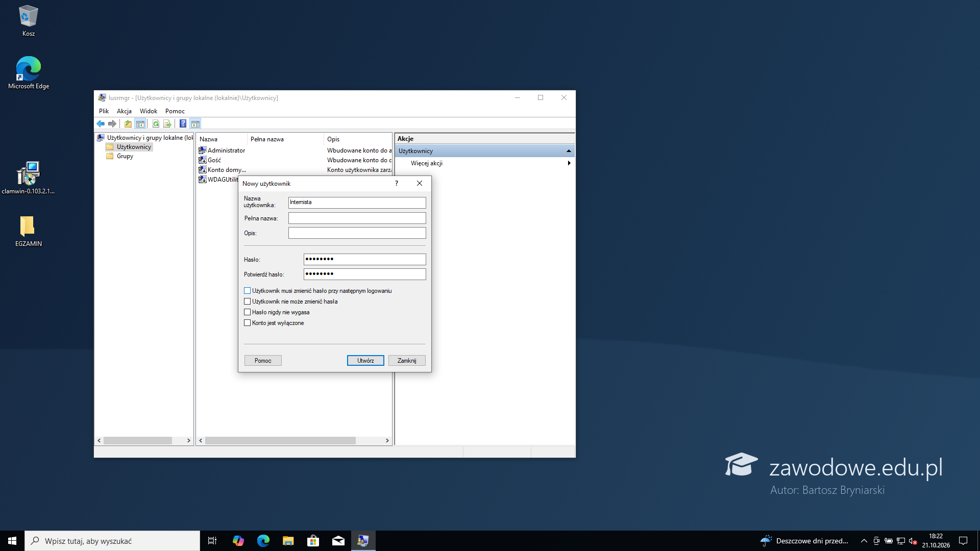The width and height of the screenshot is (980, 551).
Task: Go back with the blue arrow toolbar icon
Action: pos(101,124)
